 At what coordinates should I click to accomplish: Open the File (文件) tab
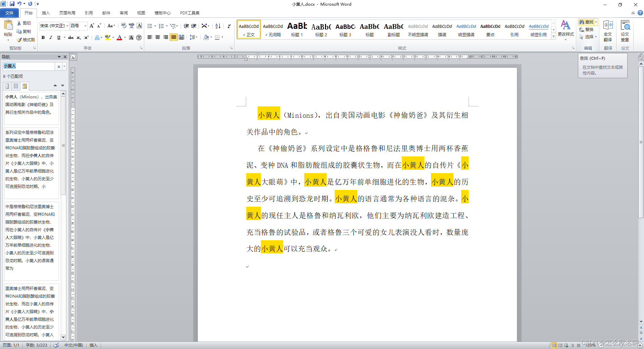9,13
